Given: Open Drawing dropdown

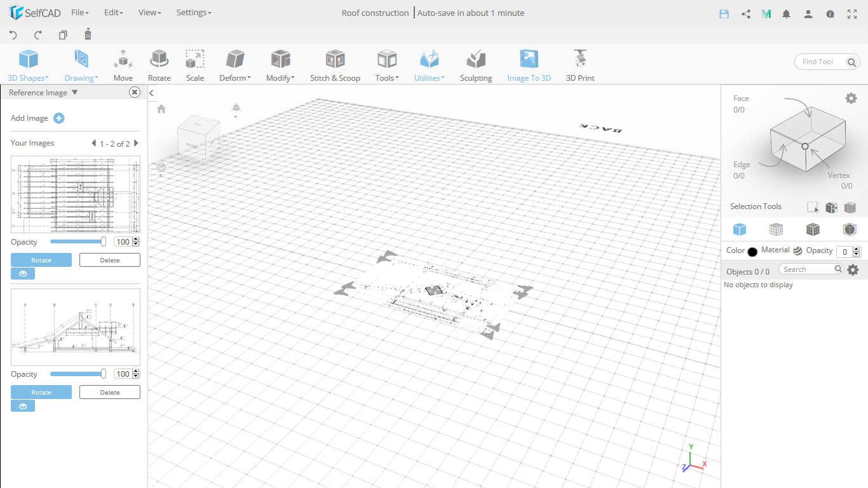Looking at the screenshot, I should 81,66.
